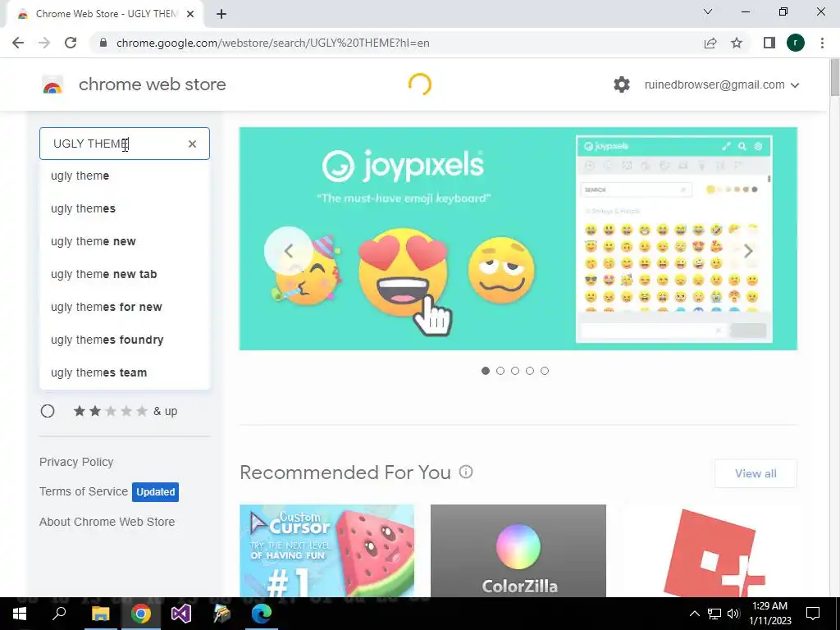Select suggestion "ugly theme new"
The height and width of the screenshot is (630, 840).
point(125,241)
